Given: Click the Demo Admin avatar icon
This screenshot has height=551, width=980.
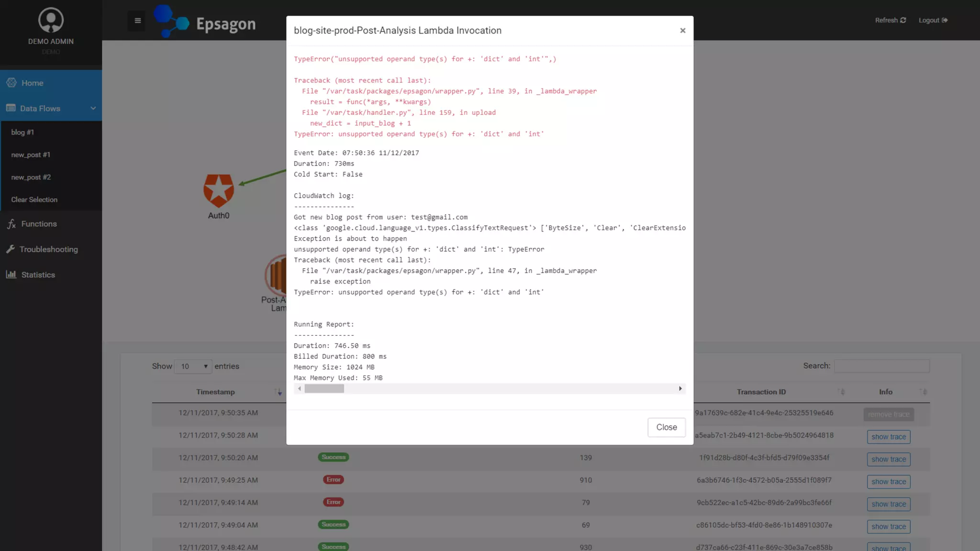Looking at the screenshot, I should click(x=51, y=20).
